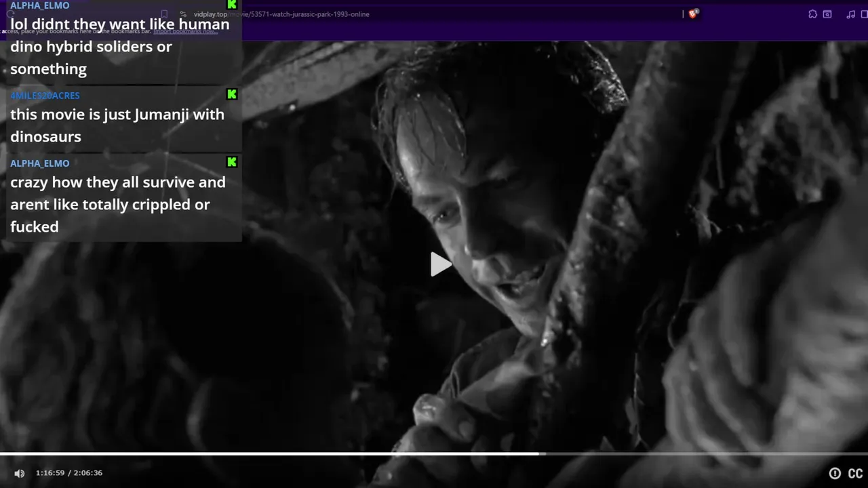This screenshot has width=868, height=488.
Task: Click the Kick badge on 4MILES20ACRES message
Action: click(232, 94)
